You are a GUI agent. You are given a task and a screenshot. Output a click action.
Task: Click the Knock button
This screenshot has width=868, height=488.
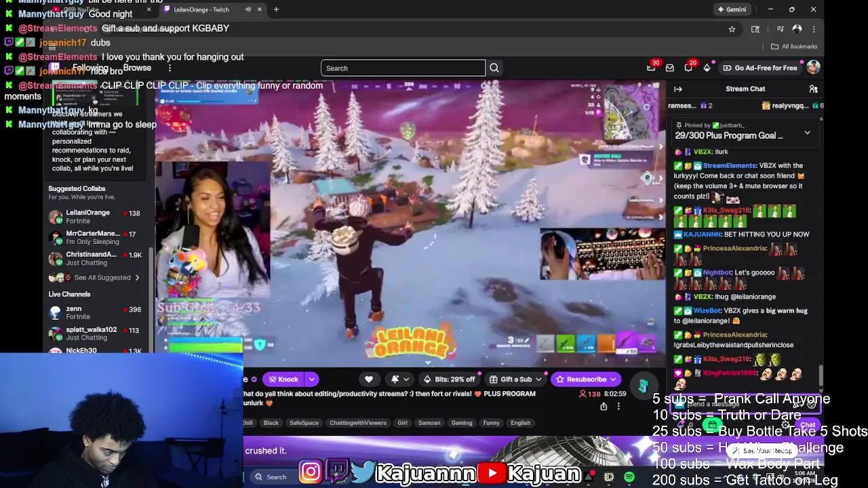pyautogui.click(x=283, y=380)
